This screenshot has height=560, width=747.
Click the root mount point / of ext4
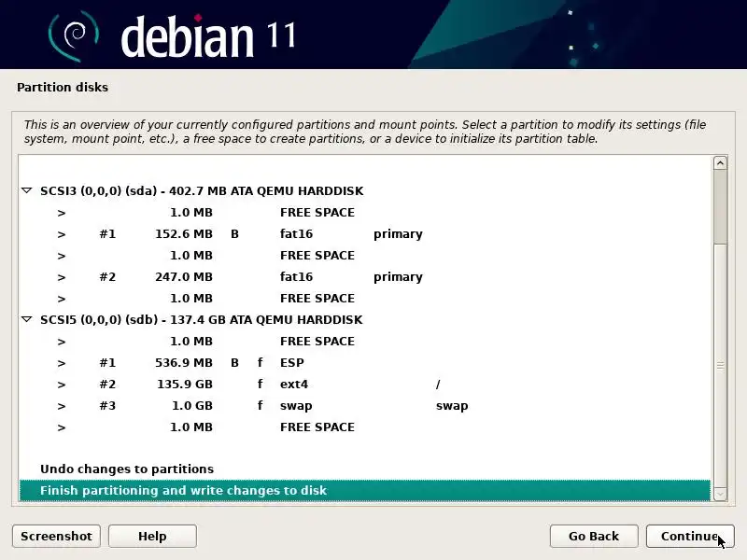(438, 385)
